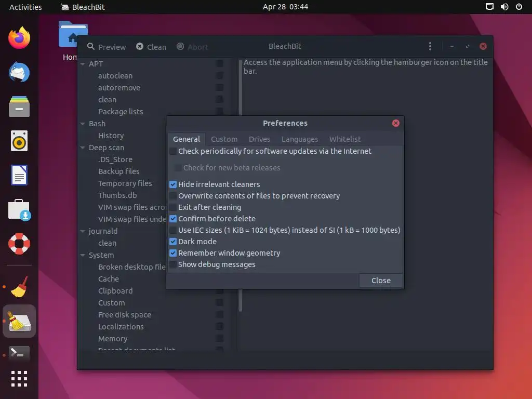Click the Close button in Preferences
This screenshot has width=532, height=399.
click(381, 281)
